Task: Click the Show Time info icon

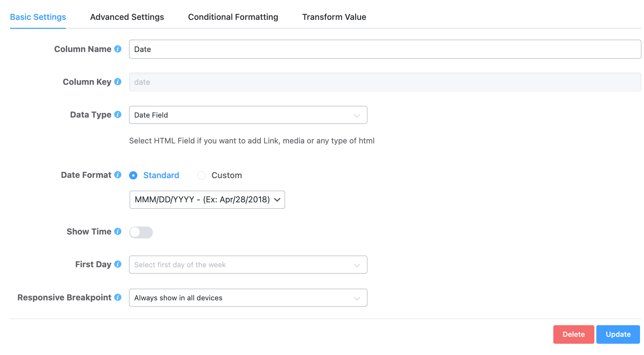Action: click(x=118, y=231)
